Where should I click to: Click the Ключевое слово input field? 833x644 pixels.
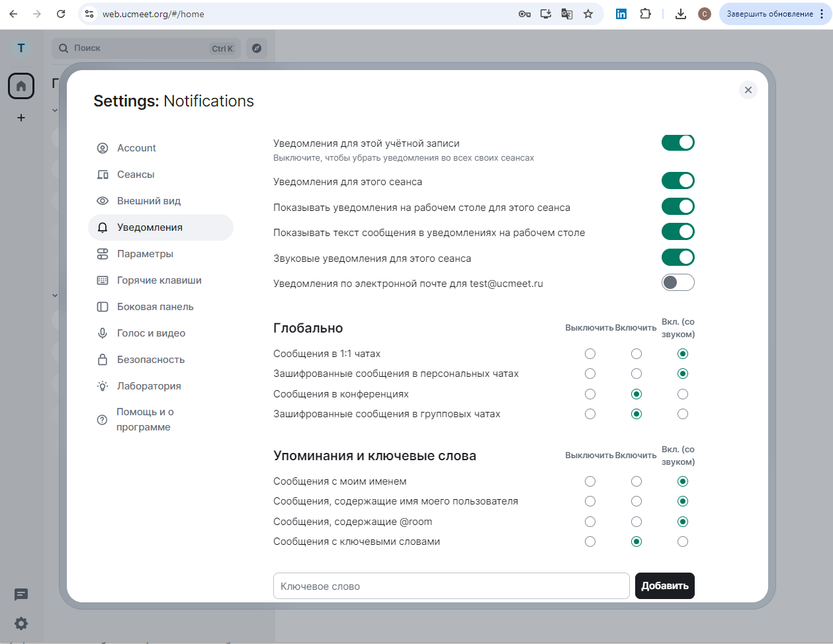coord(451,586)
